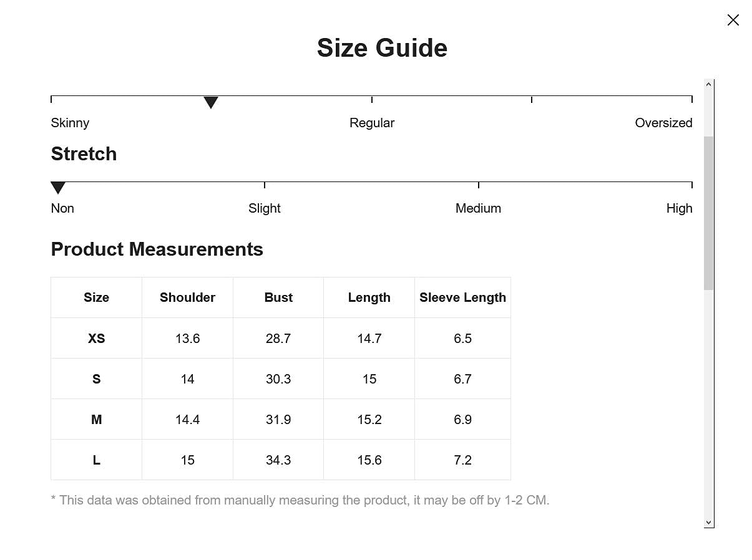Click the Length column header
The width and height of the screenshot is (752, 560).
369,297
